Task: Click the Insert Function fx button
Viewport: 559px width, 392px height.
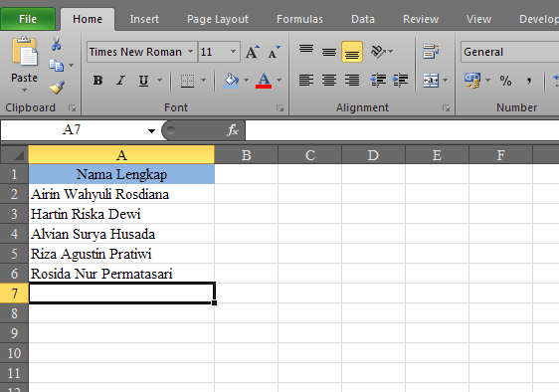Action: (233, 130)
